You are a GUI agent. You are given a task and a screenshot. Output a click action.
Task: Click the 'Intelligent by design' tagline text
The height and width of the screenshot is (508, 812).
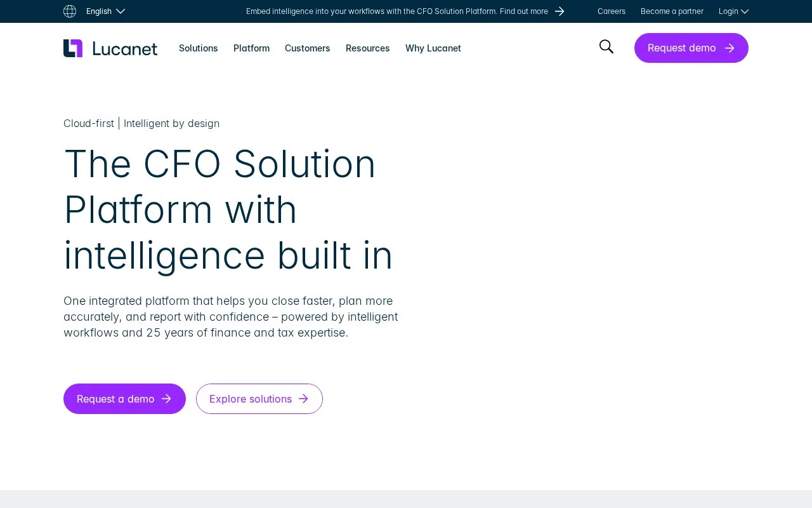(171, 123)
